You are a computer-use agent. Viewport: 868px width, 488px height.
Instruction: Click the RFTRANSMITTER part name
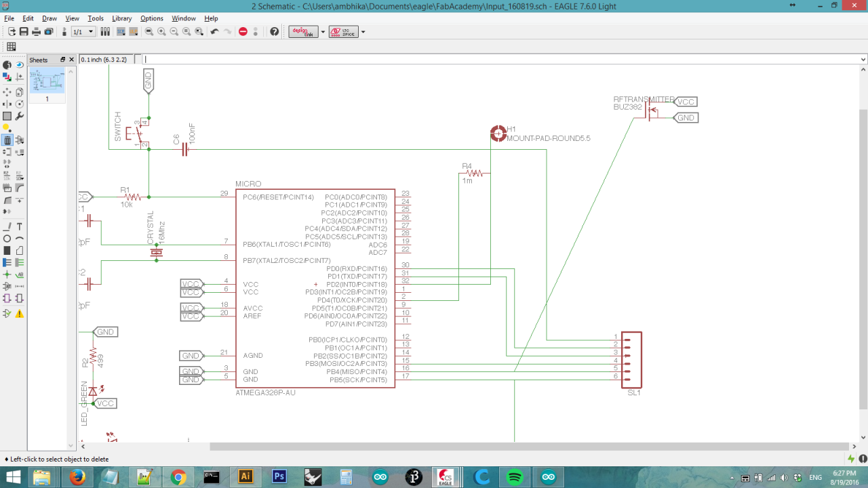(x=644, y=99)
